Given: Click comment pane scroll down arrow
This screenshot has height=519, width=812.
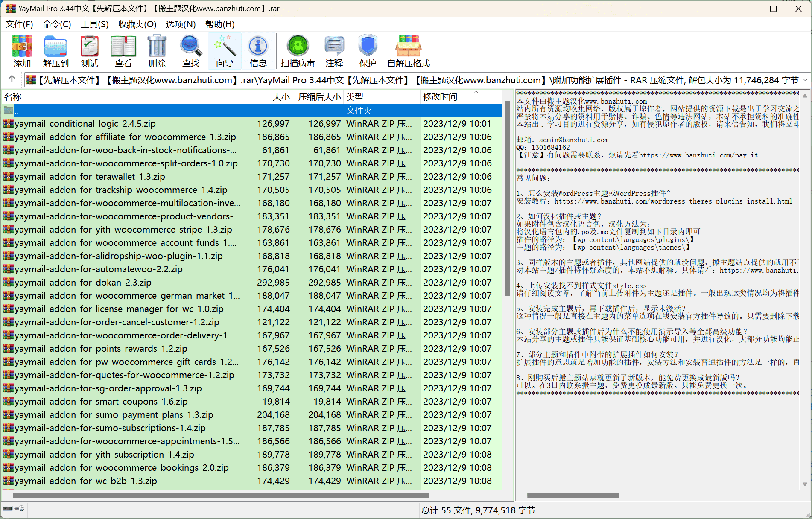Looking at the screenshot, I should (805, 484).
